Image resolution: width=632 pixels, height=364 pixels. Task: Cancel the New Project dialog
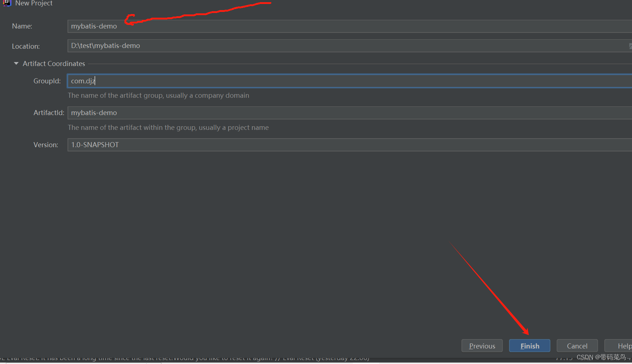point(577,346)
